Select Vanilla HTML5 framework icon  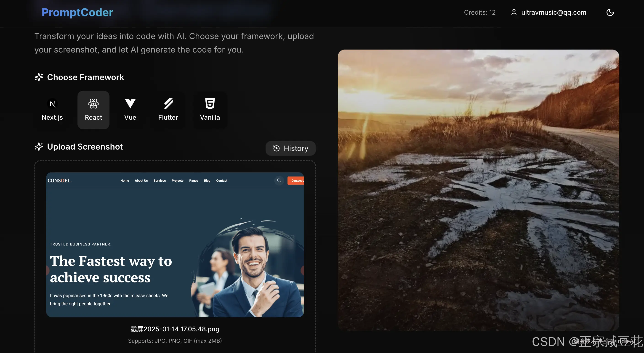(x=210, y=103)
